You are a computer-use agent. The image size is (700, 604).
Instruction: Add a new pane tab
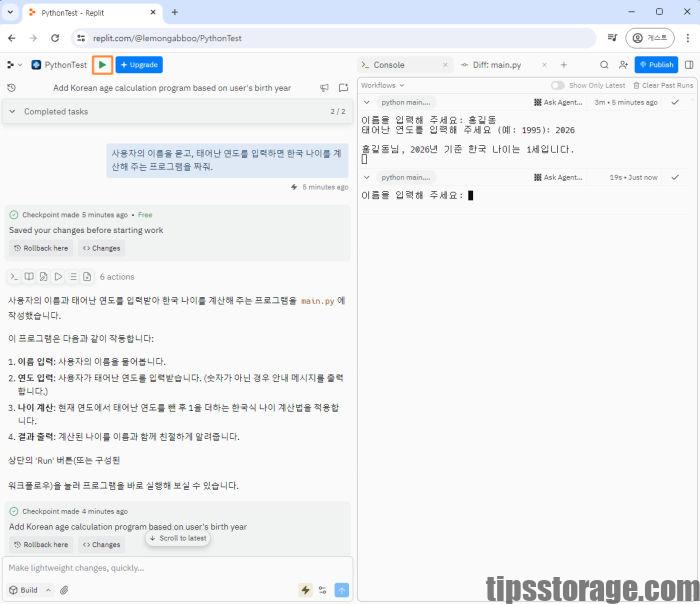(564, 65)
